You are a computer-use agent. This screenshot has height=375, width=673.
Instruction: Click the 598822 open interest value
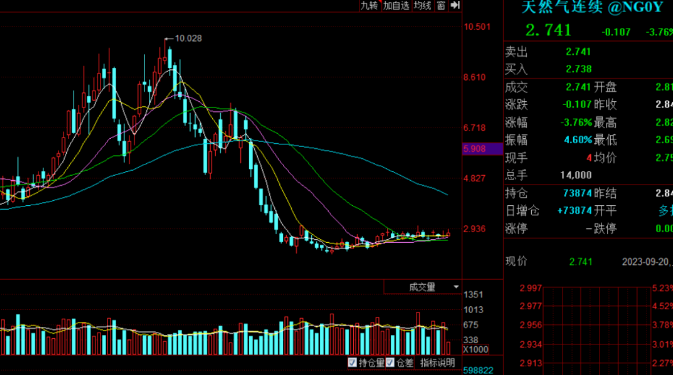(x=478, y=370)
